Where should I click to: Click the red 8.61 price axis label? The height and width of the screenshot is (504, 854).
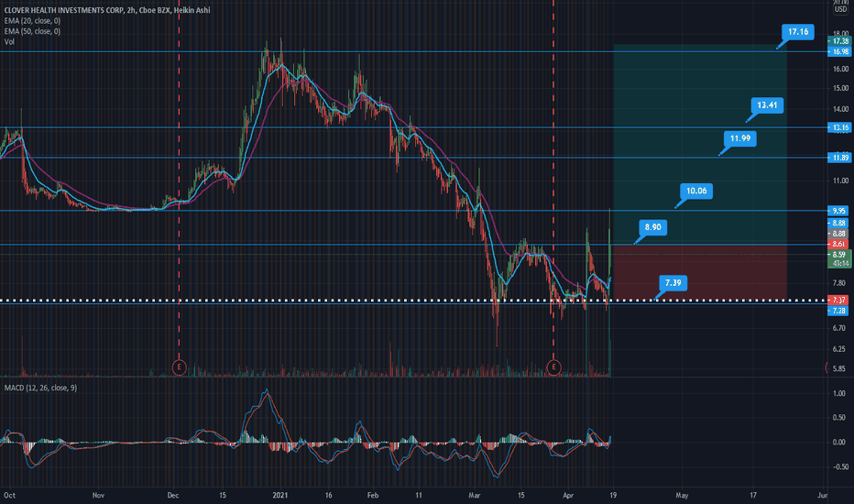pos(838,244)
